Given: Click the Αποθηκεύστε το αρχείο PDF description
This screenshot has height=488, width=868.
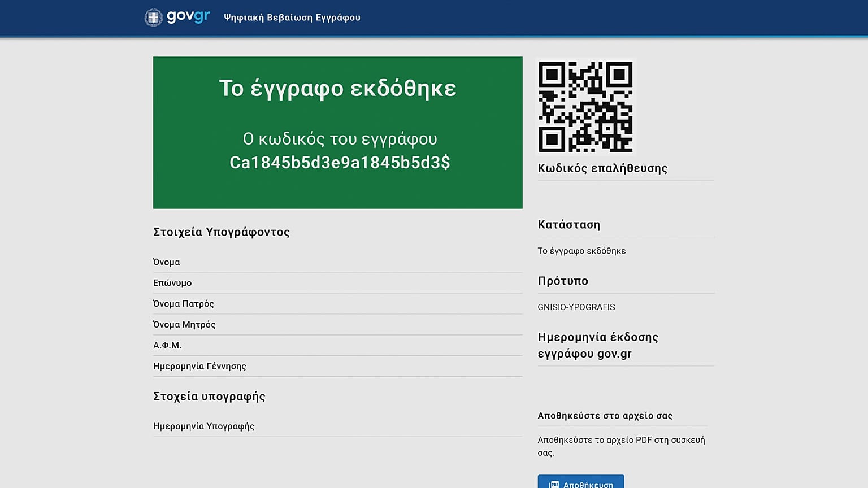Looking at the screenshot, I should click(x=622, y=446).
